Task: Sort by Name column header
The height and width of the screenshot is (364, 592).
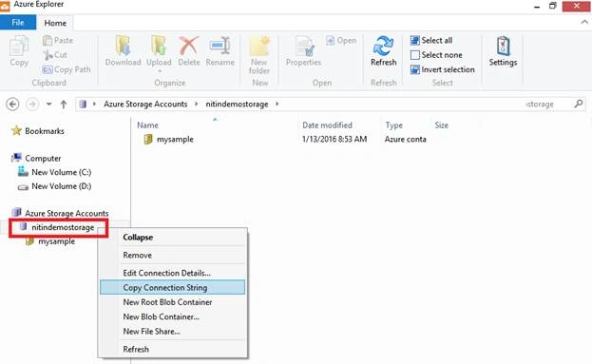Action: point(147,125)
